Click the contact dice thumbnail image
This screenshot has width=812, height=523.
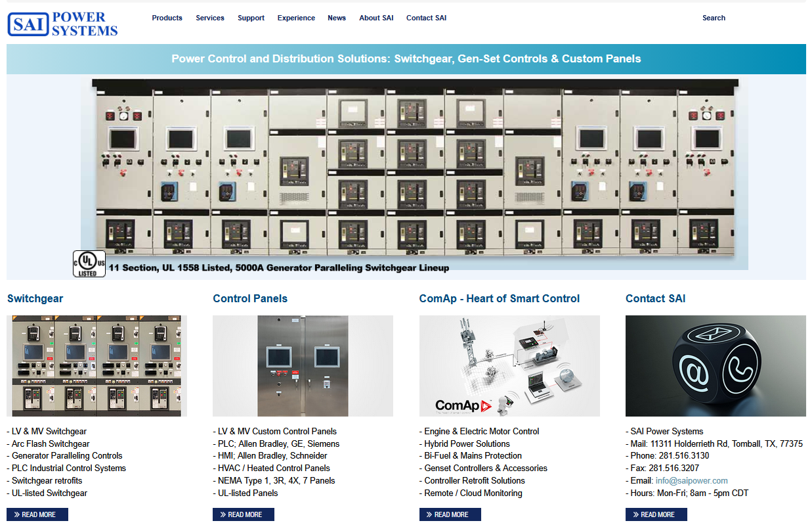pyautogui.click(x=716, y=366)
